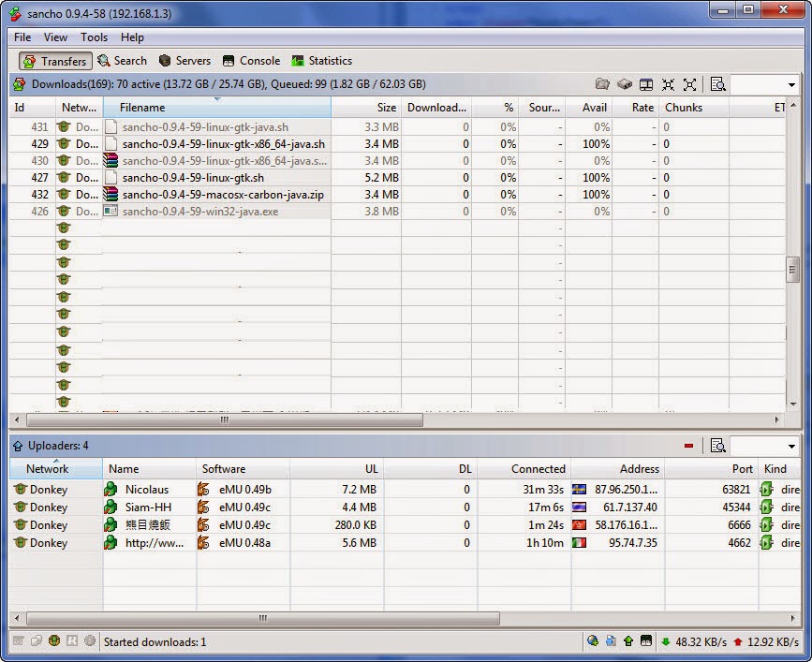The width and height of the screenshot is (812, 662).
Task: Click the 48.32 KB/s download rate
Action: pyautogui.click(x=701, y=641)
